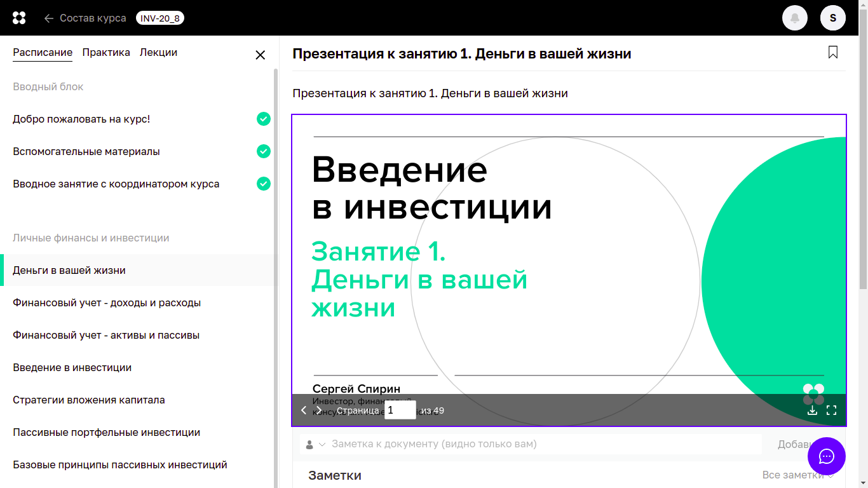Click the bold presentation title heading
The image size is (868, 488).
(462, 53)
